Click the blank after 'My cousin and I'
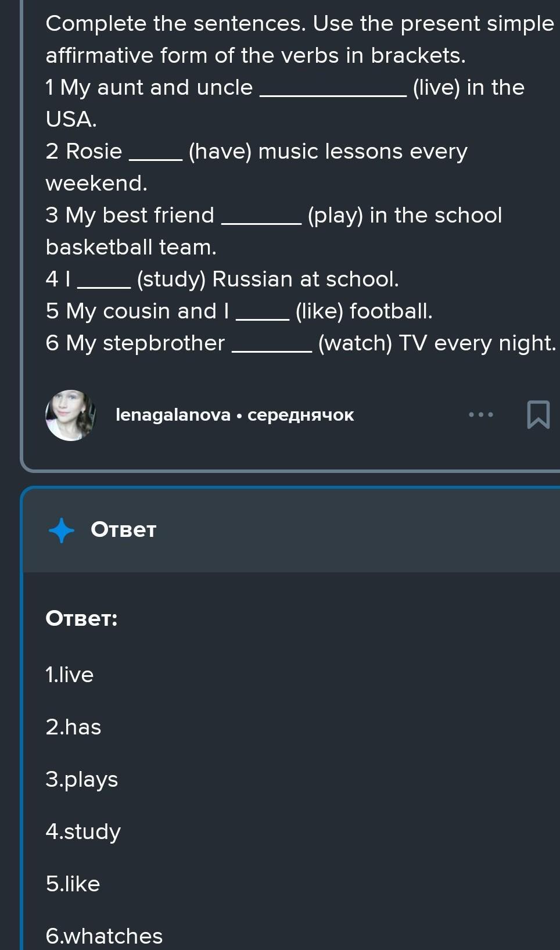Screen dimensions: 560x950 261,314
